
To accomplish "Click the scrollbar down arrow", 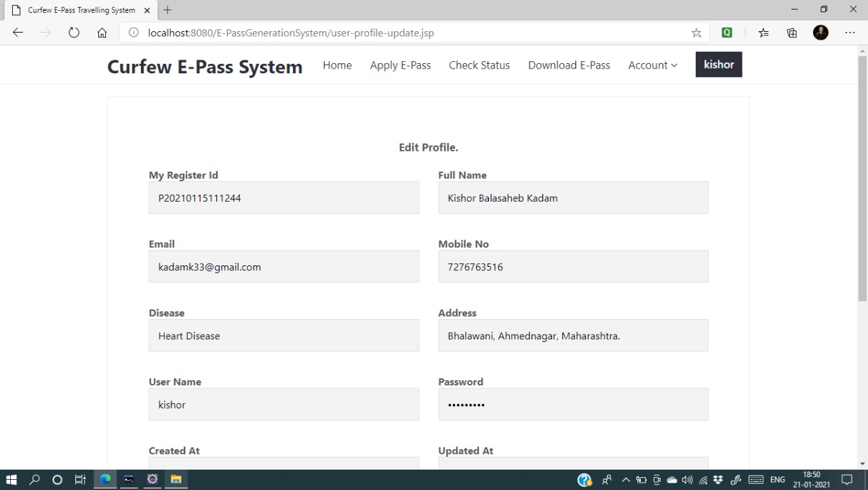I will tap(862, 464).
